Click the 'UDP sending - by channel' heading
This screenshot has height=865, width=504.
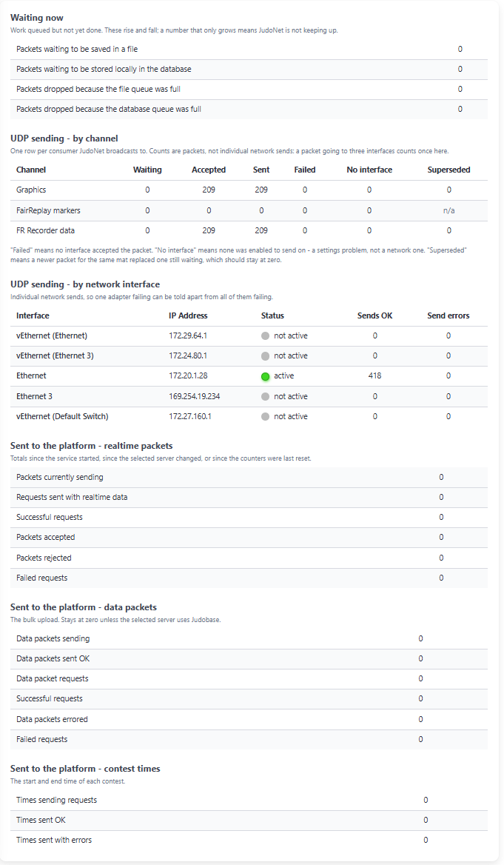pyautogui.click(x=64, y=138)
